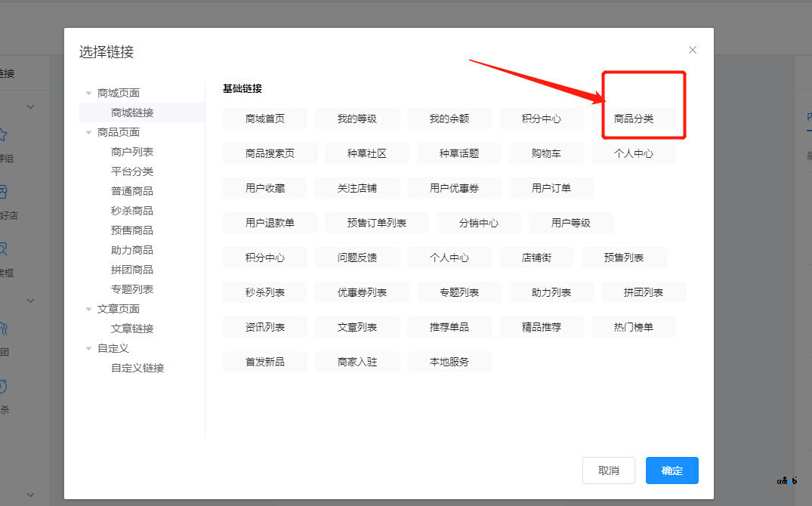This screenshot has height=506, width=812.
Task: Close the 选择链接 dialog
Action: (x=693, y=50)
